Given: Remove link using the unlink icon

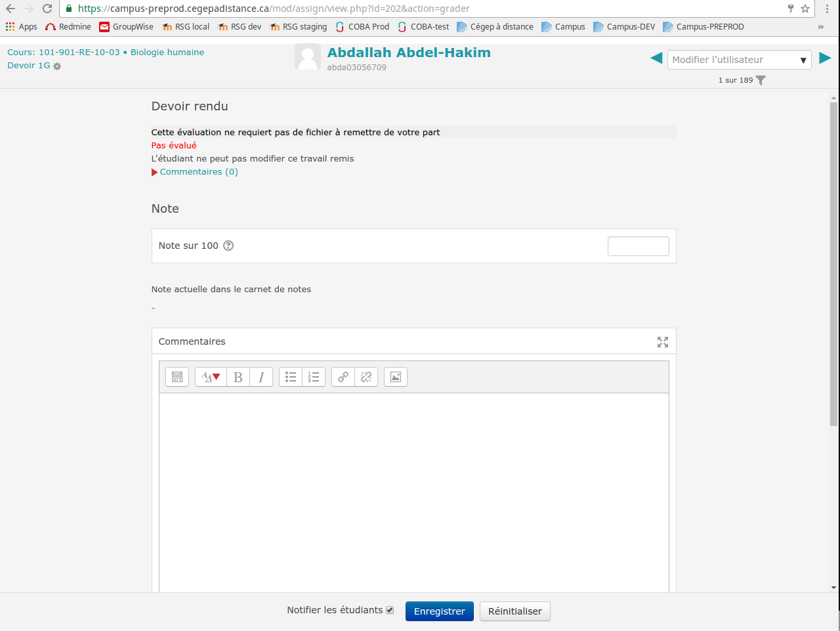Looking at the screenshot, I should tap(366, 377).
